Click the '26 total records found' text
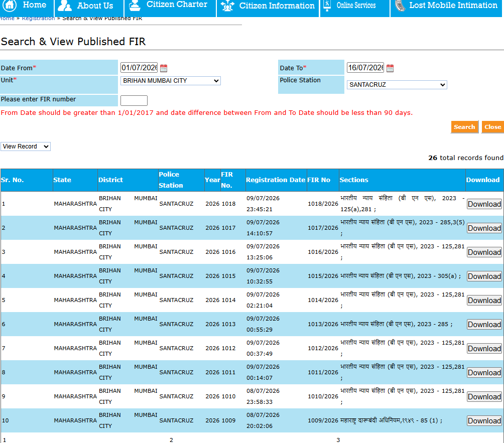Viewport: 504px width, 443px height. [x=466, y=158]
